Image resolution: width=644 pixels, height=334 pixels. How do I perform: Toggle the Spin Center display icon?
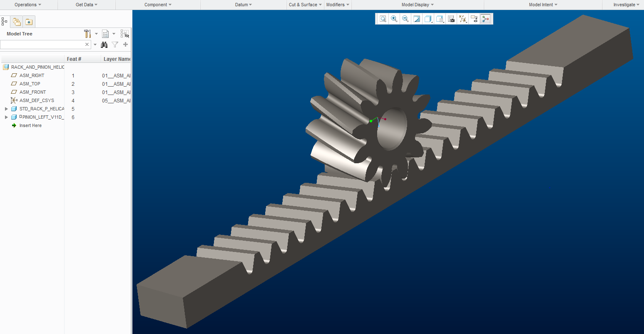point(485,19)
